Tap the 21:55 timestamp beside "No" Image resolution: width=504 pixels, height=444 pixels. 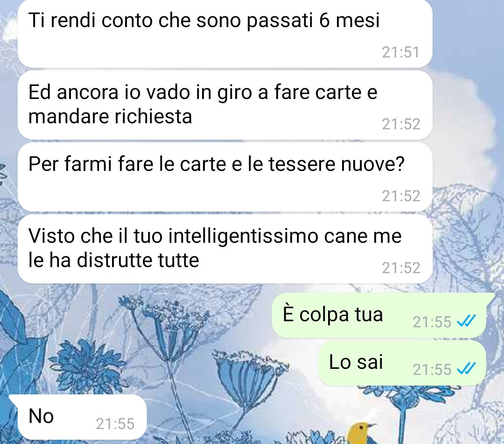(115, 424)
